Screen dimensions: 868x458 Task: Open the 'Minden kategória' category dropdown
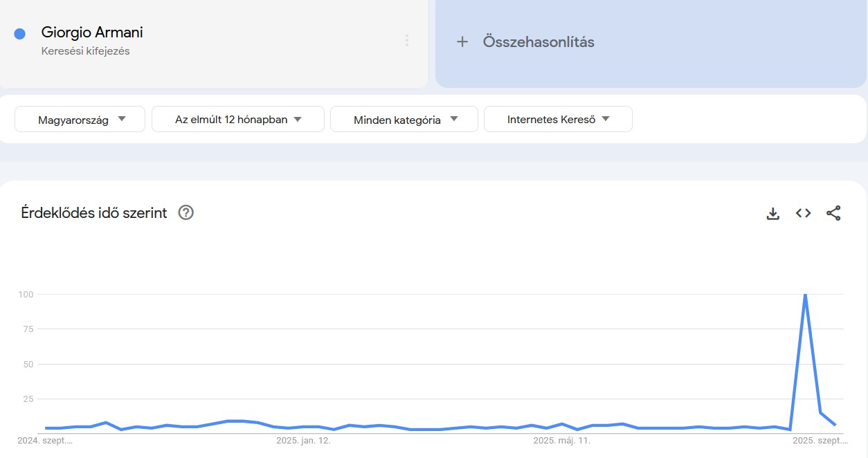click(x=404, y=118)
